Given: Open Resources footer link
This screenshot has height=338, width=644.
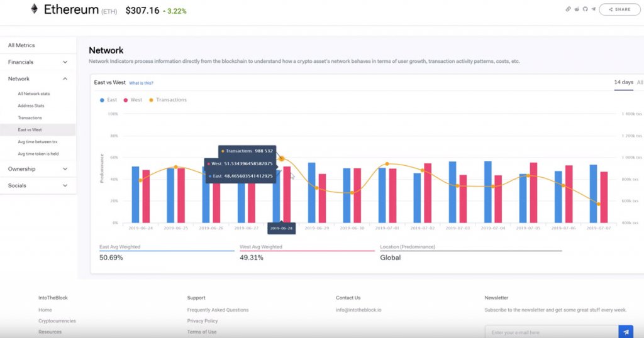Looking at the screenshot, I should 50,332.
